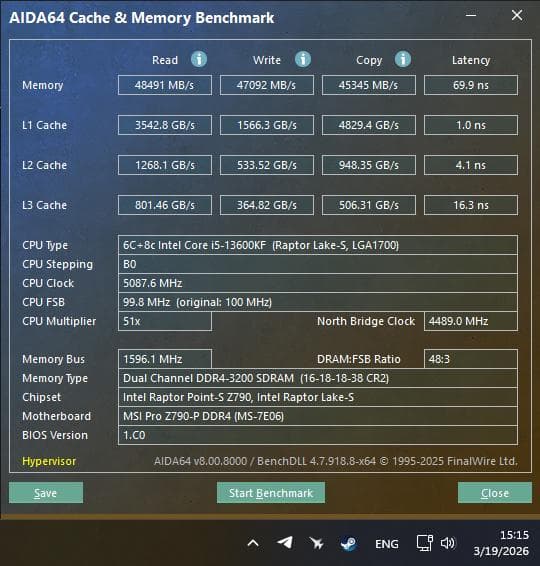Open the volume speaker icon

tap(448, 543)
